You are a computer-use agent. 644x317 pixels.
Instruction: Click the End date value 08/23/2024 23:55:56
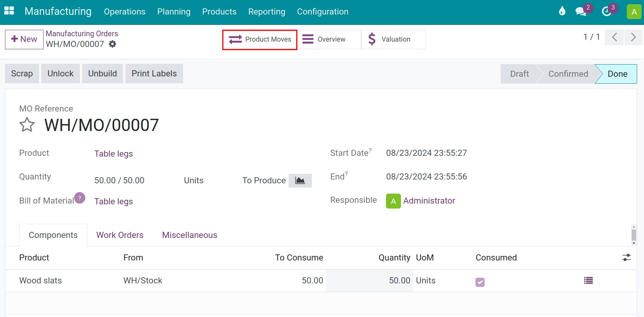[x=427, y=177]
